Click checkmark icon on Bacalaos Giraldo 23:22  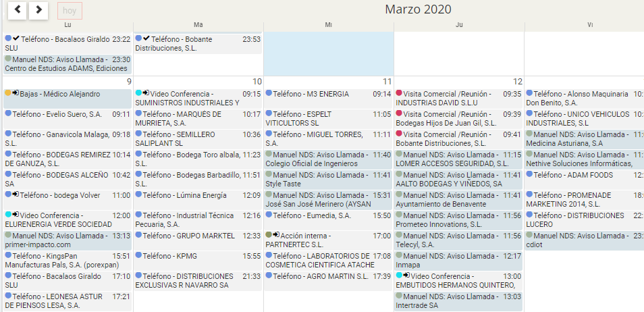pos(16,38)
